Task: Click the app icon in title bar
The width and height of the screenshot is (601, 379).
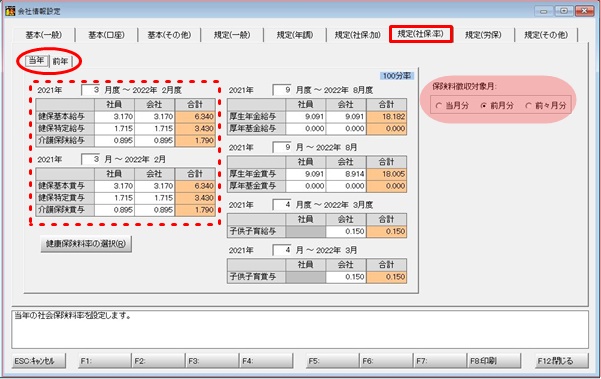Action: click(x=10, y=11)
